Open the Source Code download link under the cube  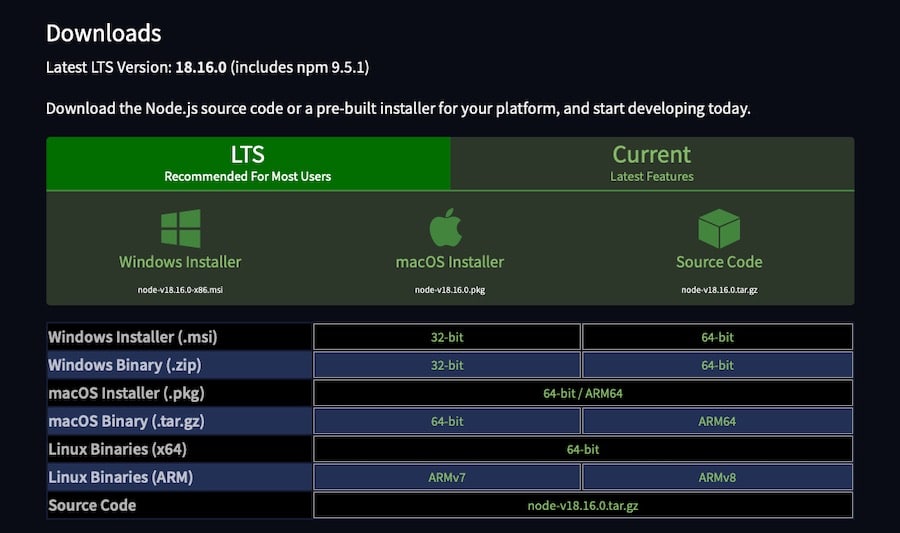[x=719, y=262]
